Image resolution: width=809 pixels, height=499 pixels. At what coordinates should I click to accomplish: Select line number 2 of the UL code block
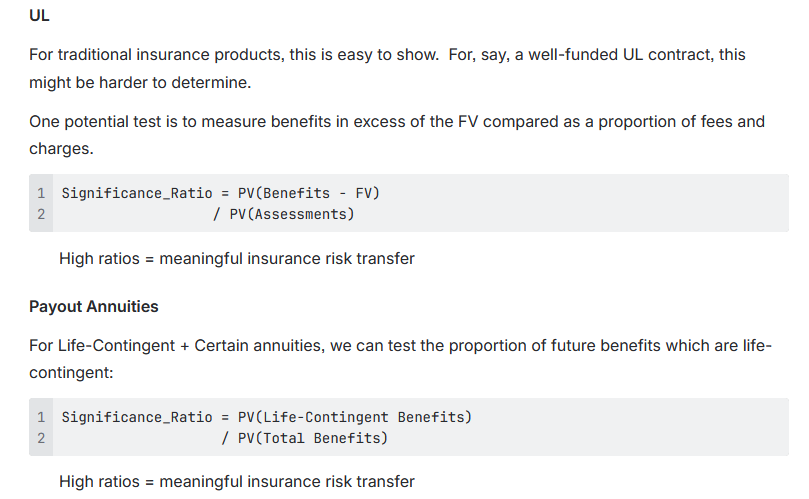tap(41, 214)
